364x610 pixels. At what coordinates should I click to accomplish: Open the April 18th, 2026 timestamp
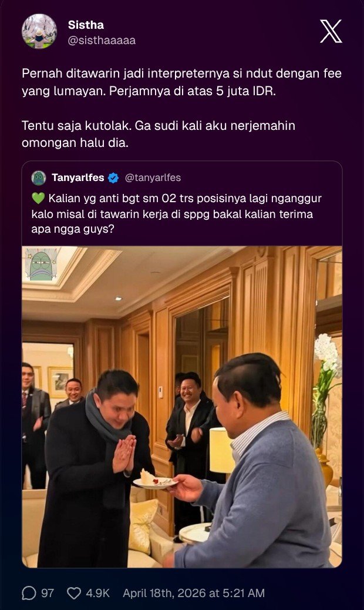click(194, 593)
